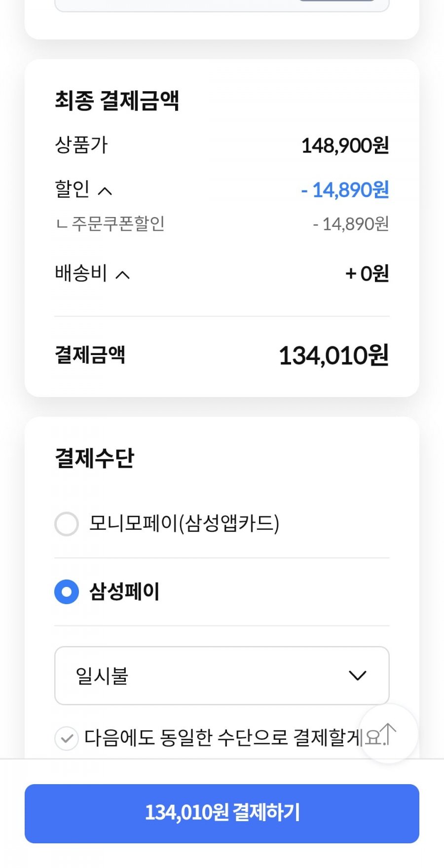Image resolution: width=444 pixels, height=868 pixels.
Task: Tap the 결제수단 section heading
Action: [95, 458]
